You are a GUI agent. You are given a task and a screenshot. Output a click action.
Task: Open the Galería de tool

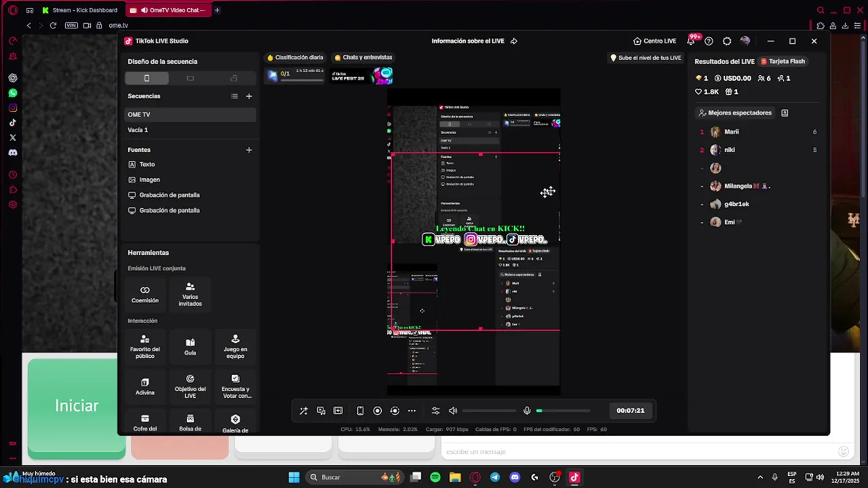(x=235, y=423)
